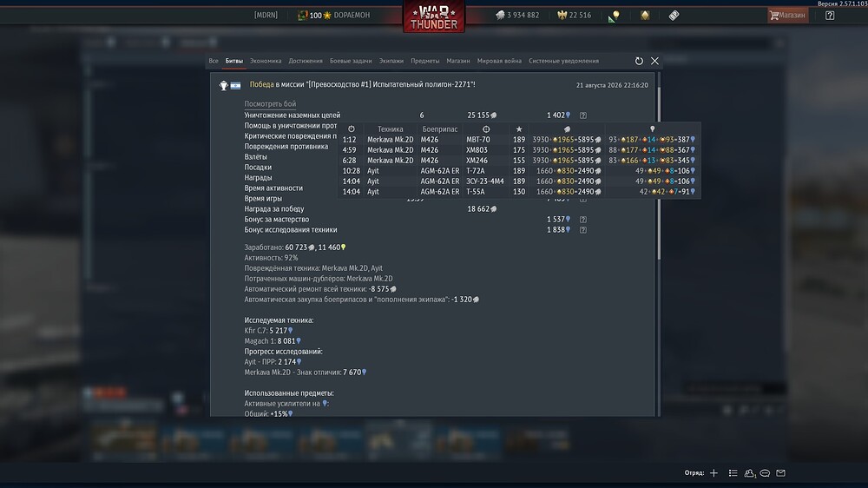Select the ЗСУ-23-4М4 target cell
Viewport: 868px width, 488px height.
pyautogui.click(x=485, y=181)
